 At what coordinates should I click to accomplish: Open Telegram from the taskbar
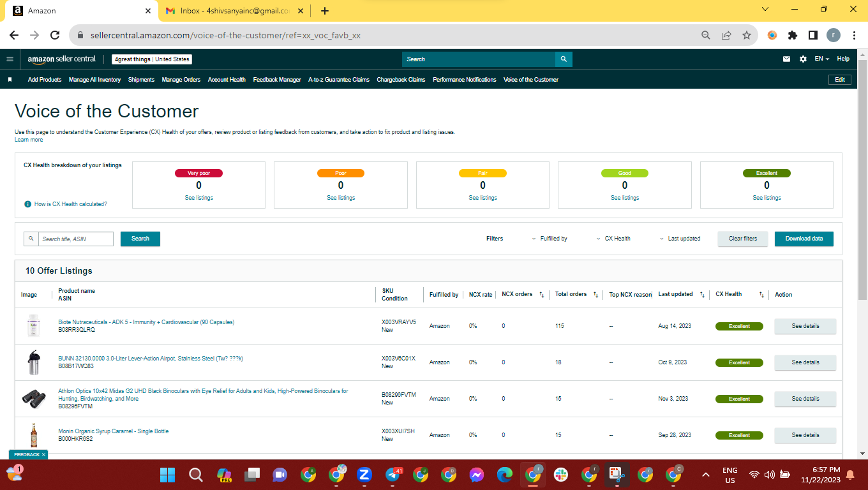(x=393, y=475)
